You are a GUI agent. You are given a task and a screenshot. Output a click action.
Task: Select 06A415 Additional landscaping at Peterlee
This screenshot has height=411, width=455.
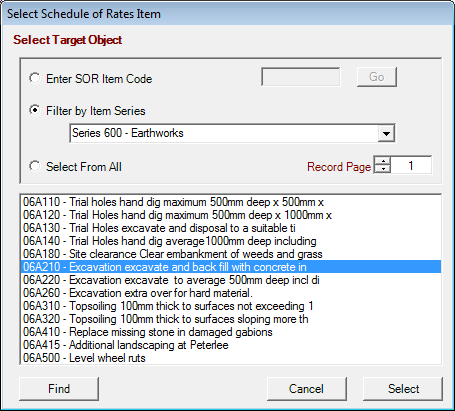point(231,345)
